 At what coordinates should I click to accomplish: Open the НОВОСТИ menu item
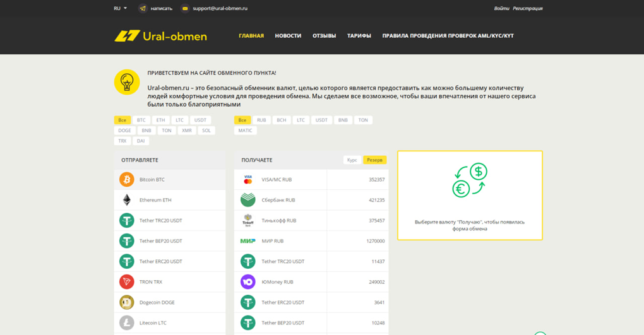click(x=288, y=36)
